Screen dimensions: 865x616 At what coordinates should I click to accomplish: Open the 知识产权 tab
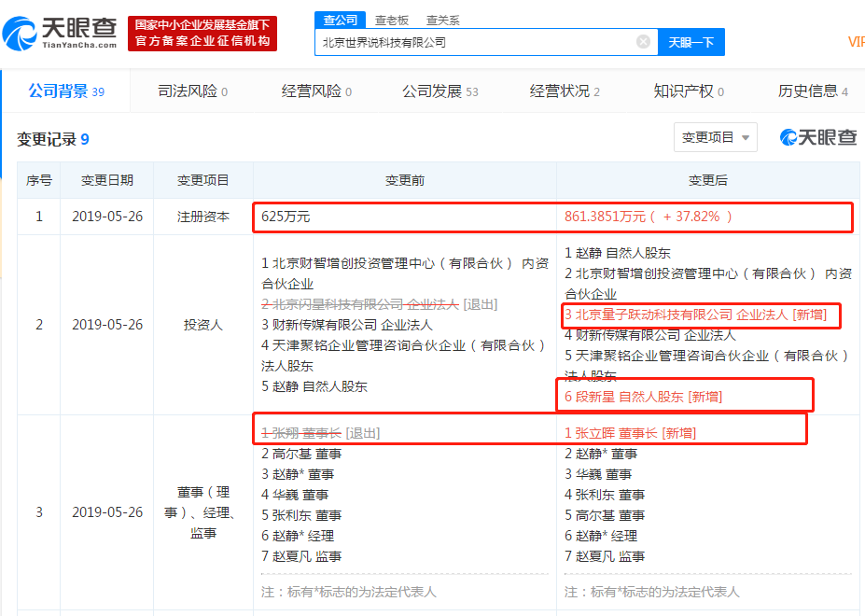pos(689,91)
